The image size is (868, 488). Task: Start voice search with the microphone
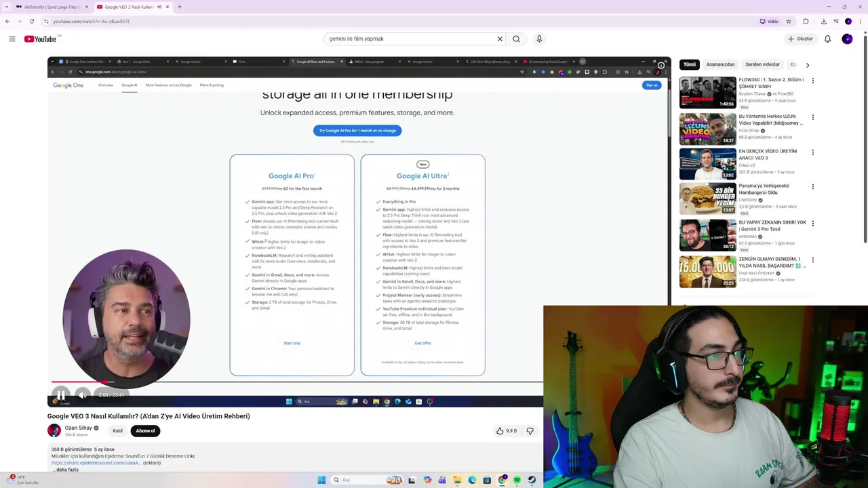pos(539,39)
